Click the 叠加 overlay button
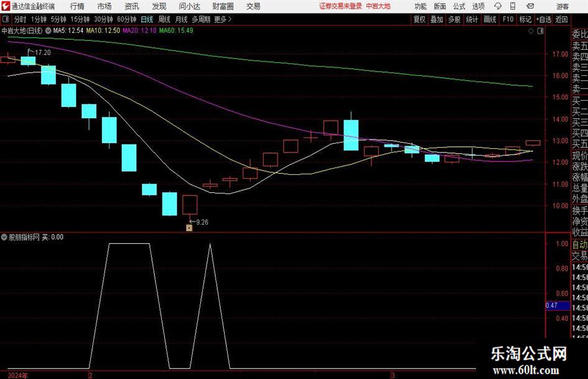Viewport: 588px width, 379px height. [x=437, y=19]
